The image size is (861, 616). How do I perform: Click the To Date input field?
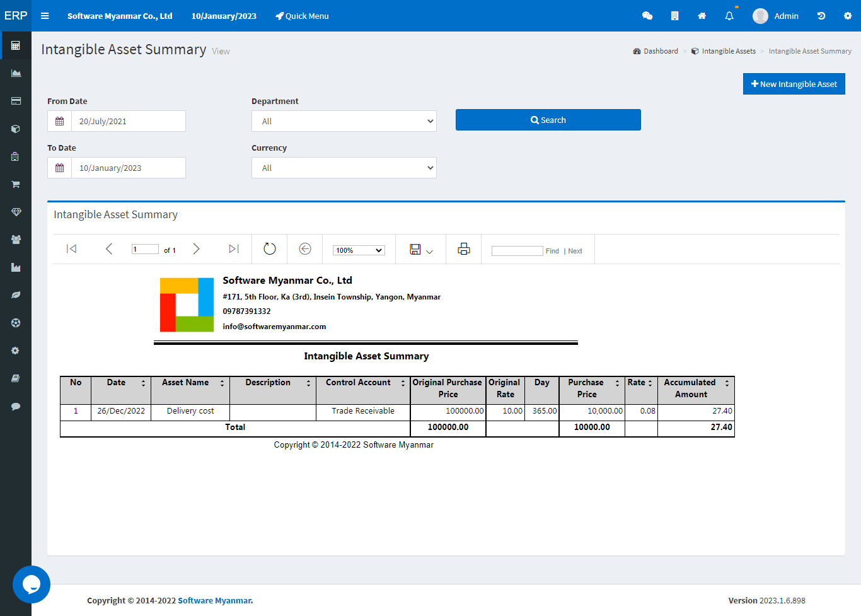(x=129, y=168)
